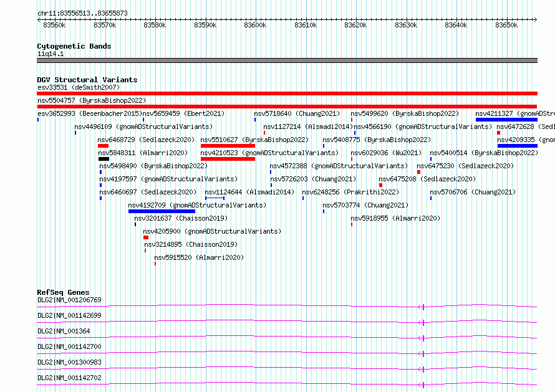
Task: Open variant nsv6460697 (Sedlazeck2020)
Action: 148,192
